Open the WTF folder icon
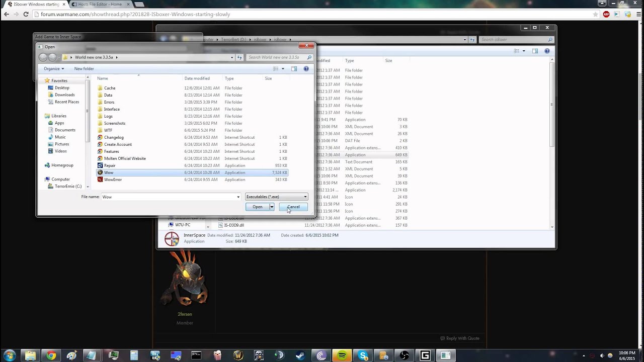 100,130
